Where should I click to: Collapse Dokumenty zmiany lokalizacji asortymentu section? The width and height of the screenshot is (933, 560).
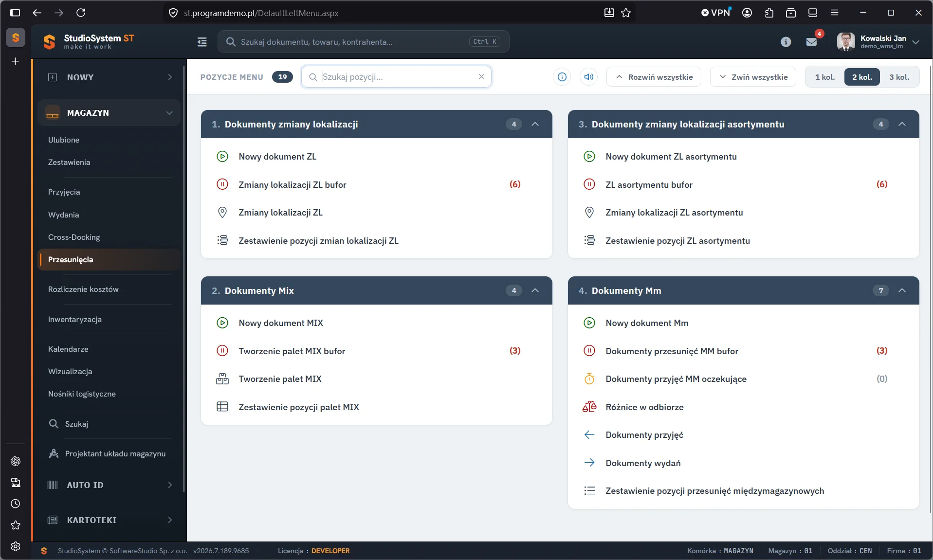902,124
